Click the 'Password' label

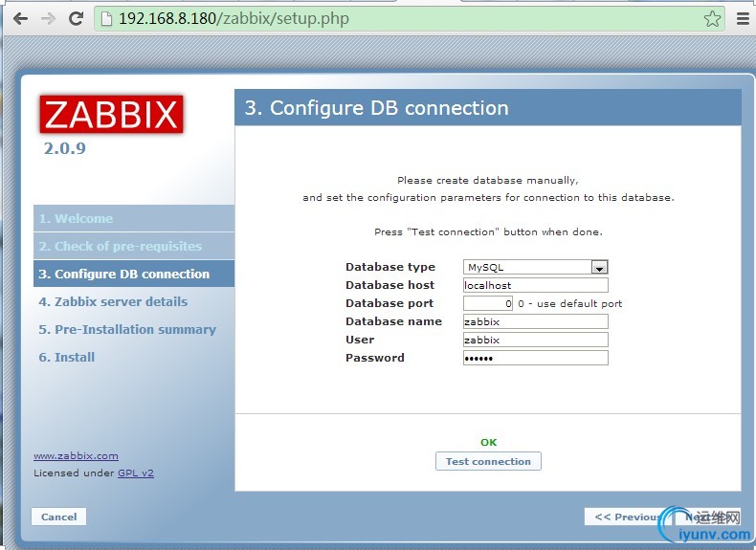point(374,358)
